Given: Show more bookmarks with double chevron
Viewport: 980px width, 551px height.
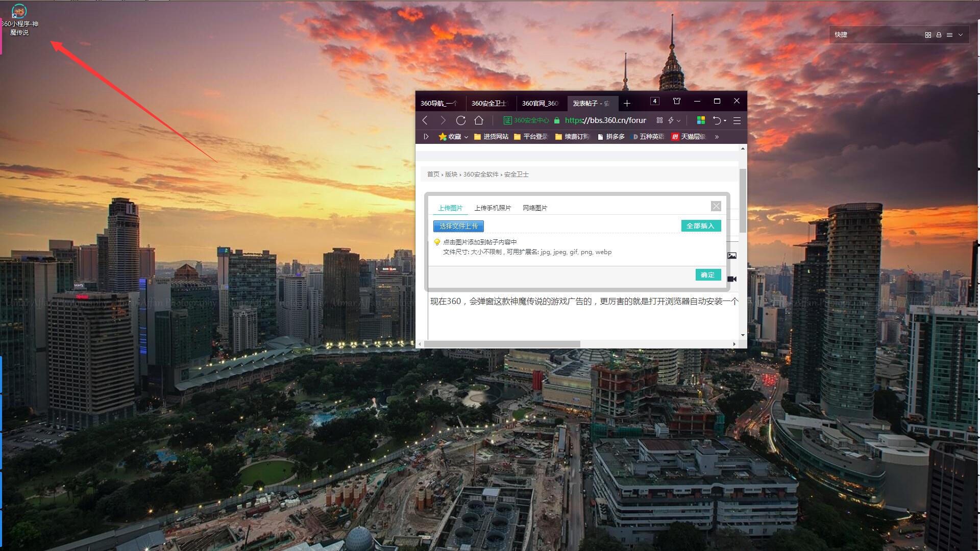Looking at the screenshot, I should pos(717,137).
